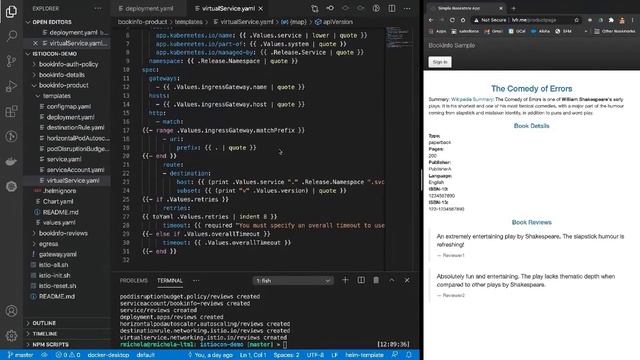Open istio-init.sh in file tree

point(54,276)
